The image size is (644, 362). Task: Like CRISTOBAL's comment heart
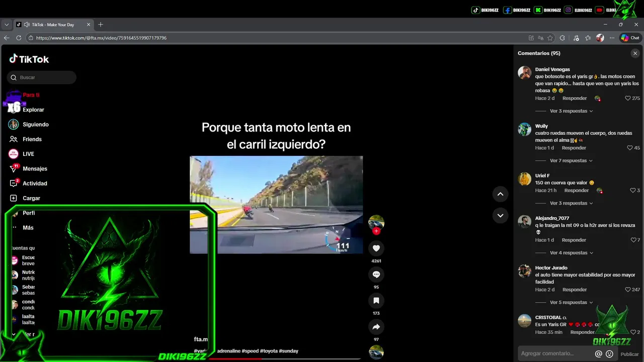coord(633,332)
